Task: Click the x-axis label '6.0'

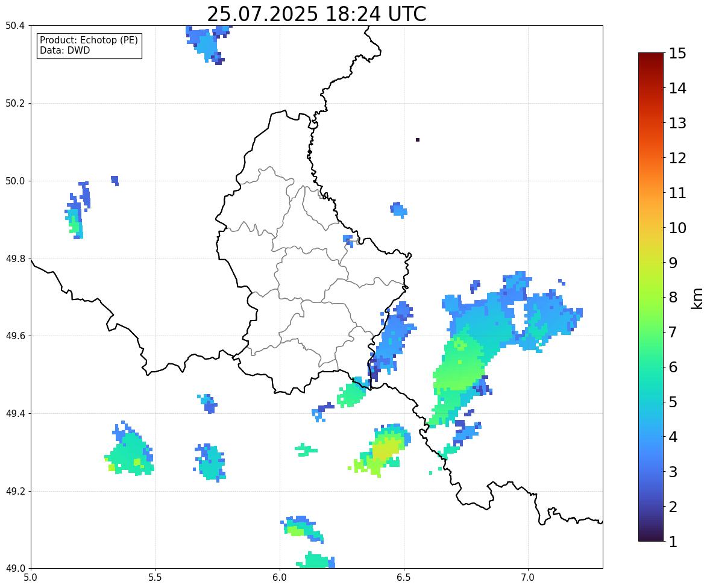Action: 280,578
